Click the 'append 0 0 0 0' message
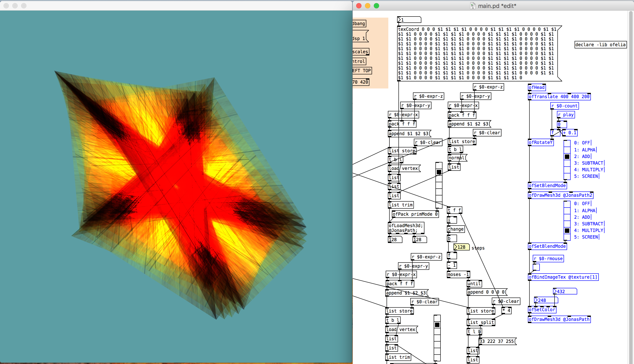 pyautogui.click(x=487, y=292)
